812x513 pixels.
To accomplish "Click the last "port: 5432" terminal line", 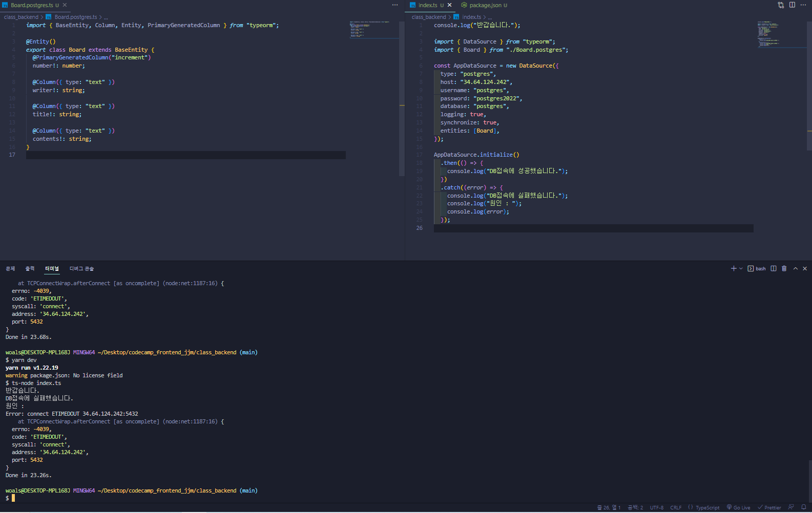I will tap(27, 460).
